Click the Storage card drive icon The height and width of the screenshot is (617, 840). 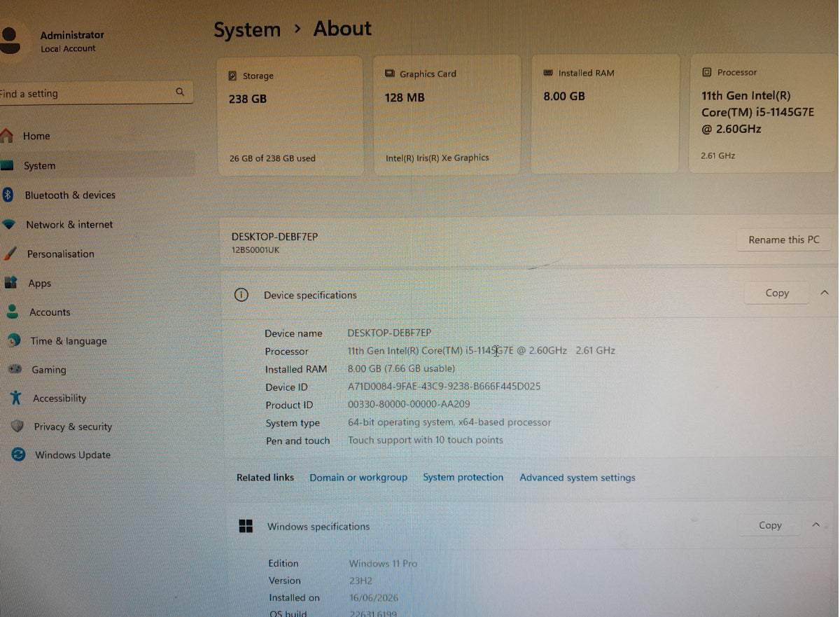(232, 76)
